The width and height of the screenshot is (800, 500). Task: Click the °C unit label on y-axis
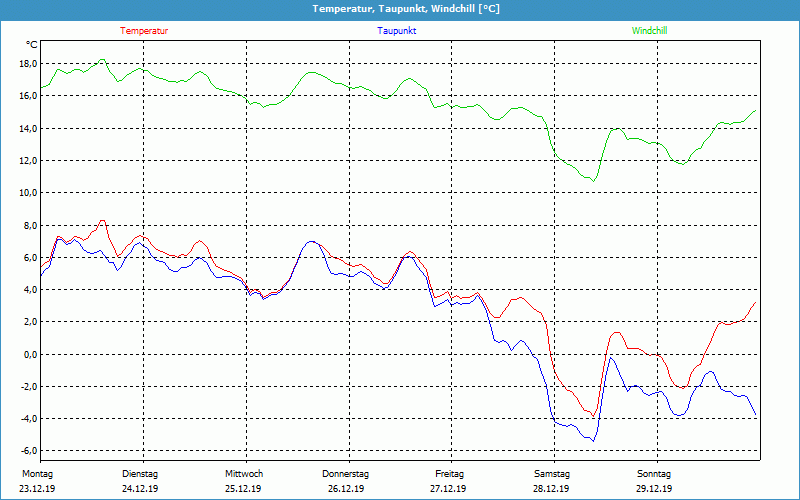32,44
